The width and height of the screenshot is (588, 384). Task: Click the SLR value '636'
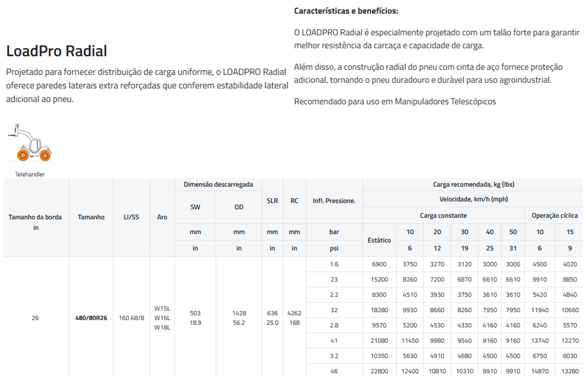coord(272,313)
